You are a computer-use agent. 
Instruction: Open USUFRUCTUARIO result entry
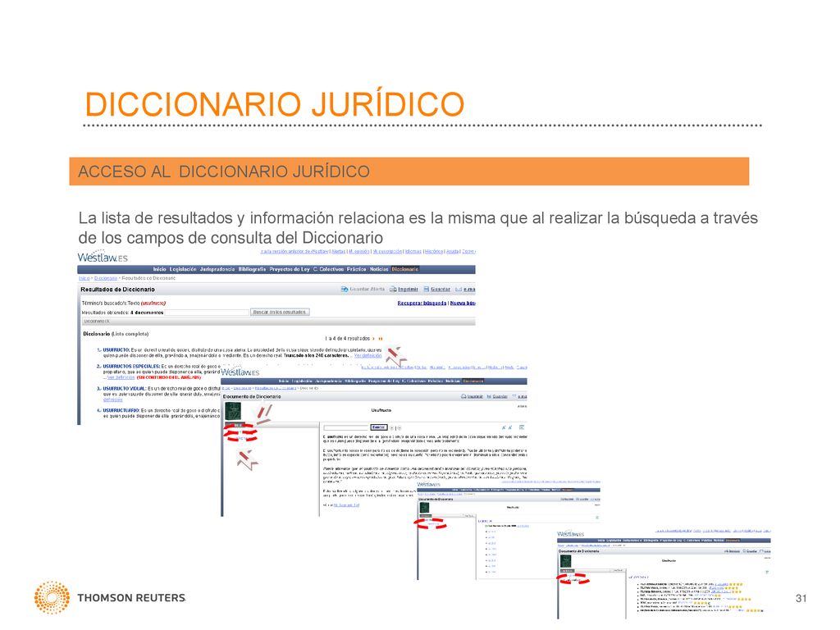pyautogui.click(x=121, y=410)
